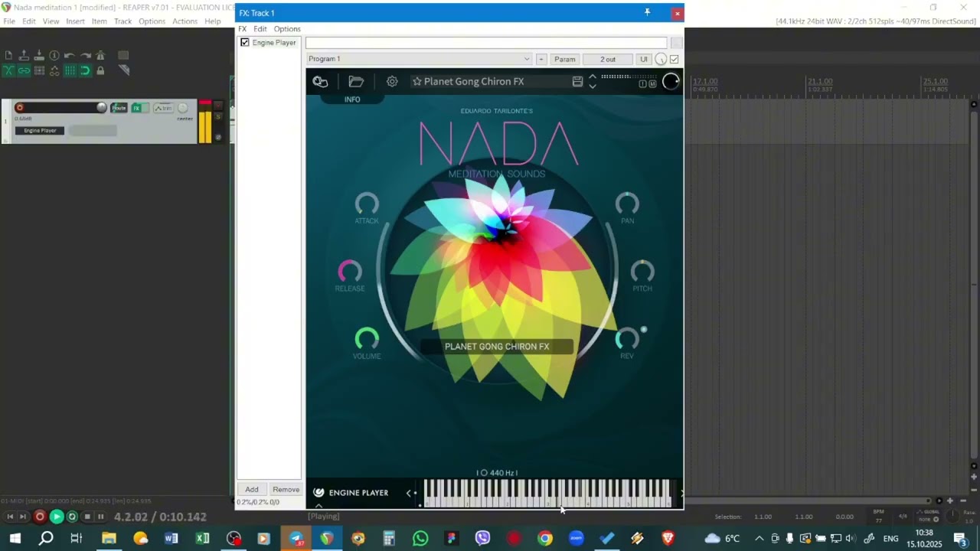Click the Param button

pos(564,59)
